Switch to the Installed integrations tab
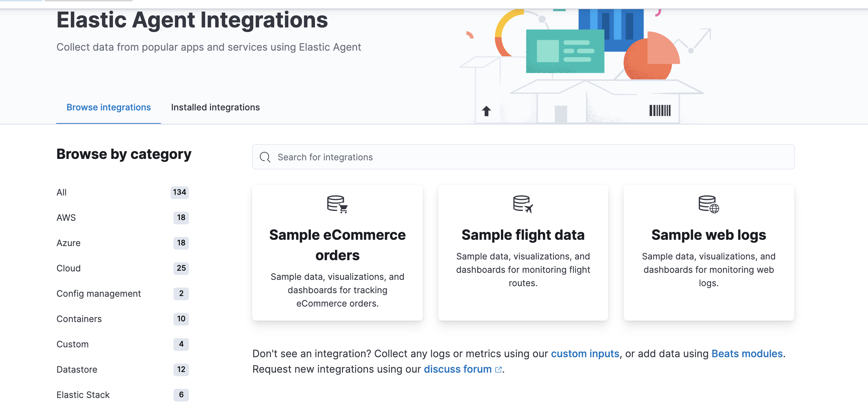 pos(215,107)
